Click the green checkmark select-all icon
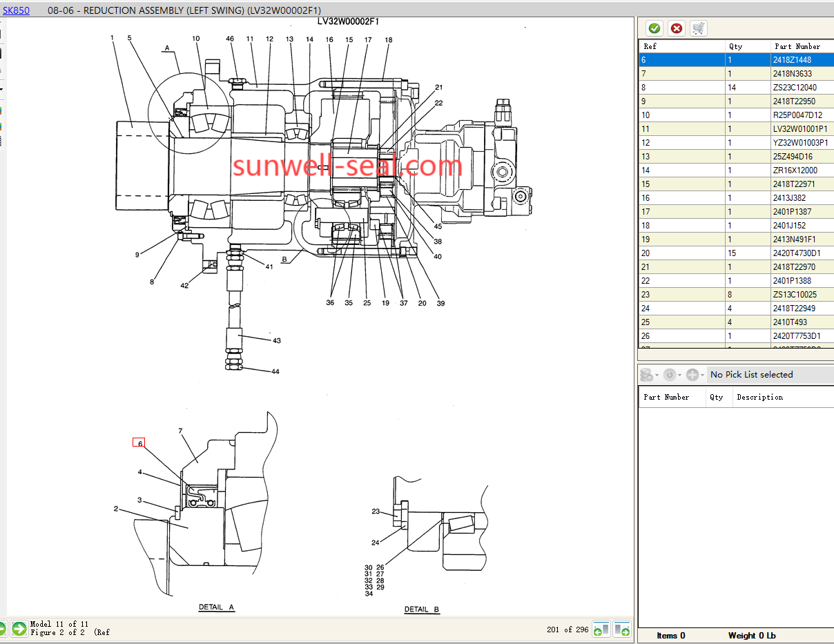Image resolution: width=834 pixels, height=644 pixels. tap(654, 28)
